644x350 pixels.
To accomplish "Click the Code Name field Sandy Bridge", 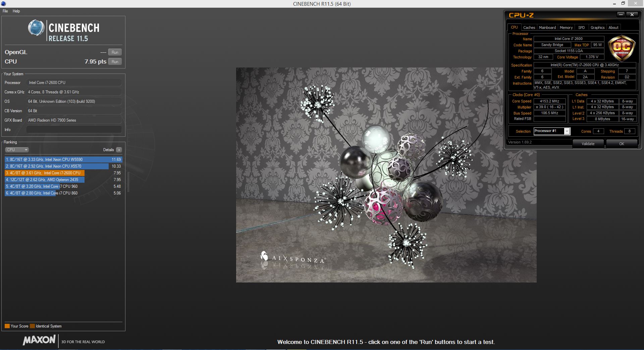I will tap(552, 45).
